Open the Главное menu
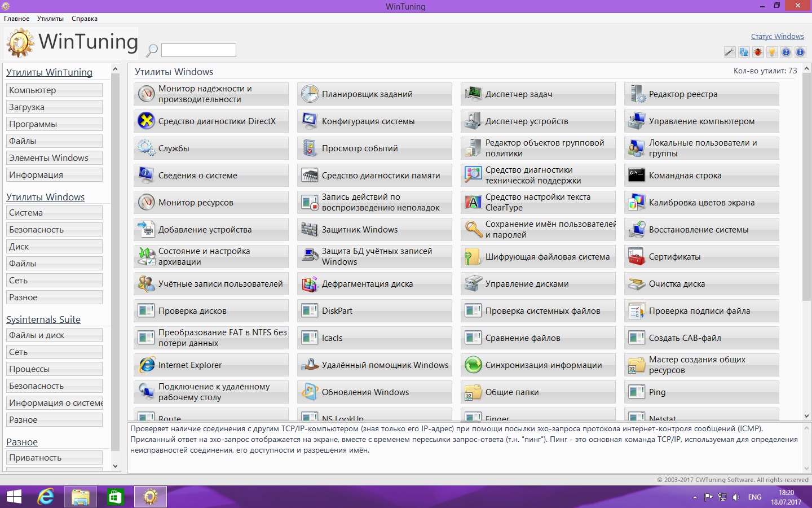The width and height of the screenshot is (812, 508). tap(17, 19)
